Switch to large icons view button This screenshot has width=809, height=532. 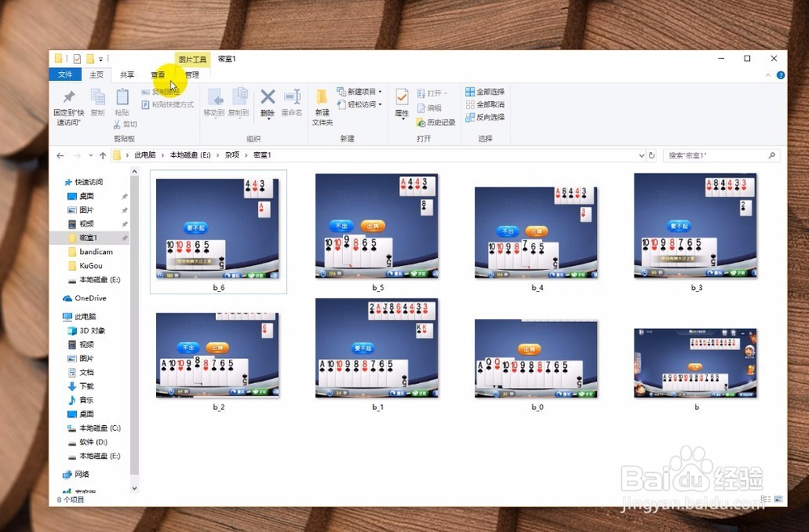[x=778, y=499]
